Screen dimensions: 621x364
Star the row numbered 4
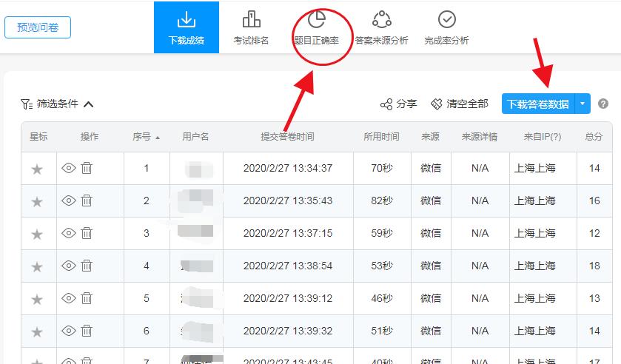37,266
